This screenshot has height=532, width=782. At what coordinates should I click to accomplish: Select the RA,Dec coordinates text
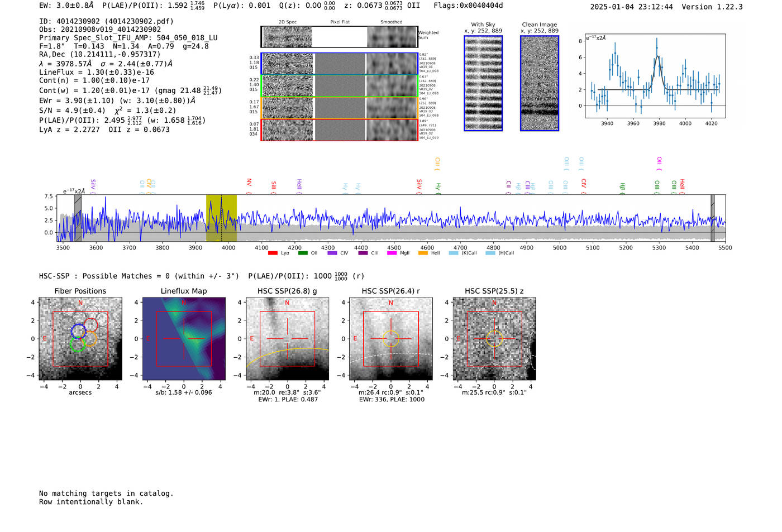click(x=100, y=54)
